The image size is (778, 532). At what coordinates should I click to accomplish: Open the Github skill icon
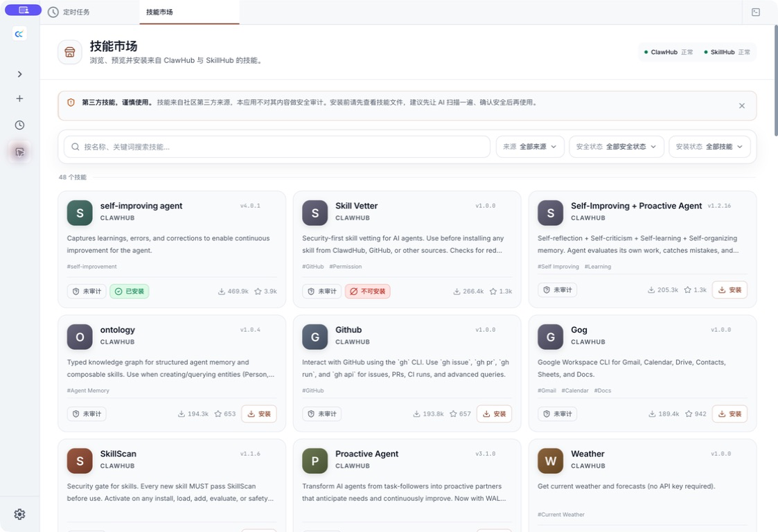tap(315, 337)
